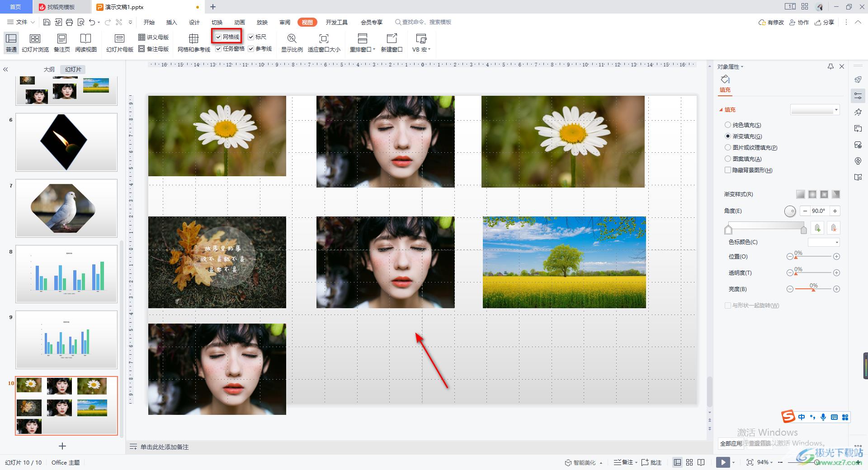Open the fill preset dropdown
The image size is (868, 470).
tap(815, 110)
